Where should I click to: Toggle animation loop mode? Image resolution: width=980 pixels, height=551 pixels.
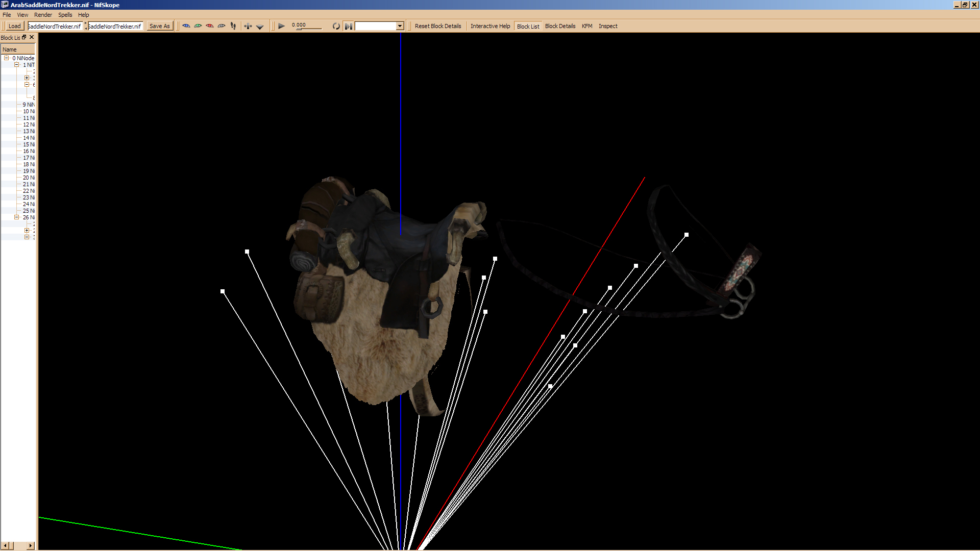point(336,26)
